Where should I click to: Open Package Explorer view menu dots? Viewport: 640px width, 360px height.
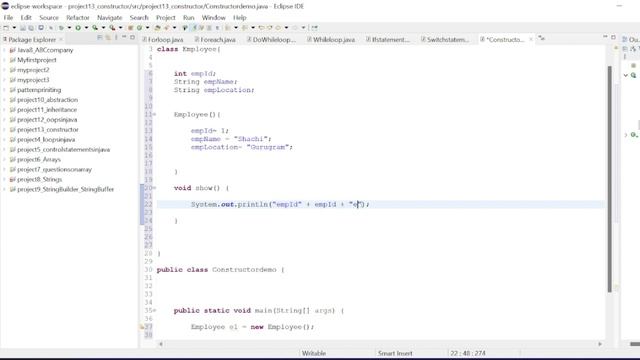(x=116, y=38)
